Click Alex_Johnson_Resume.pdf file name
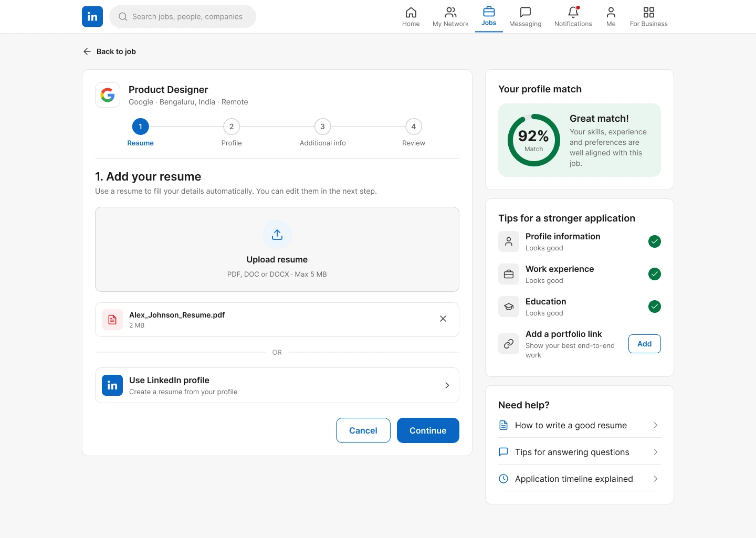 coord(177,315)
